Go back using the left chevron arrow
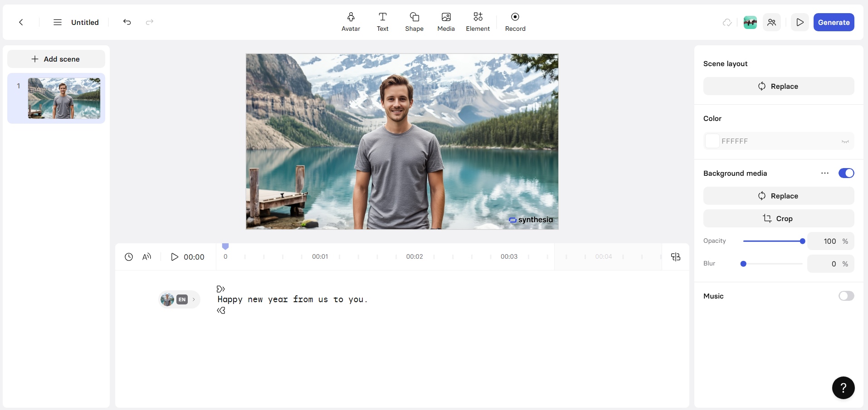The width and height of the screenshot is (868, 410). (21, 22)
